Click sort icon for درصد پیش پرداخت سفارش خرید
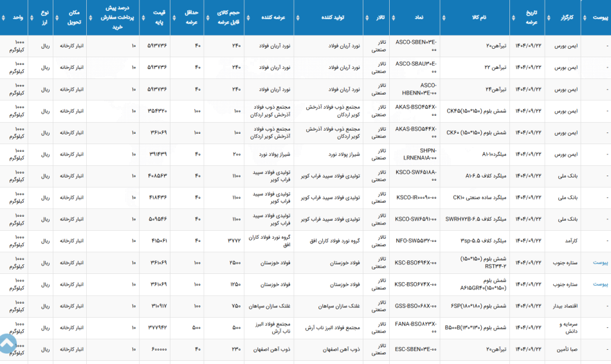Screen dimensions: 611x364 tap(91, 17)
